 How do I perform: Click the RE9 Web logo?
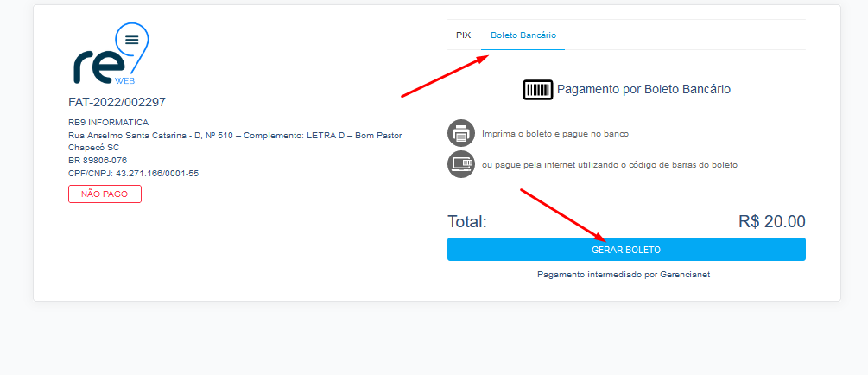pos(111,54)
